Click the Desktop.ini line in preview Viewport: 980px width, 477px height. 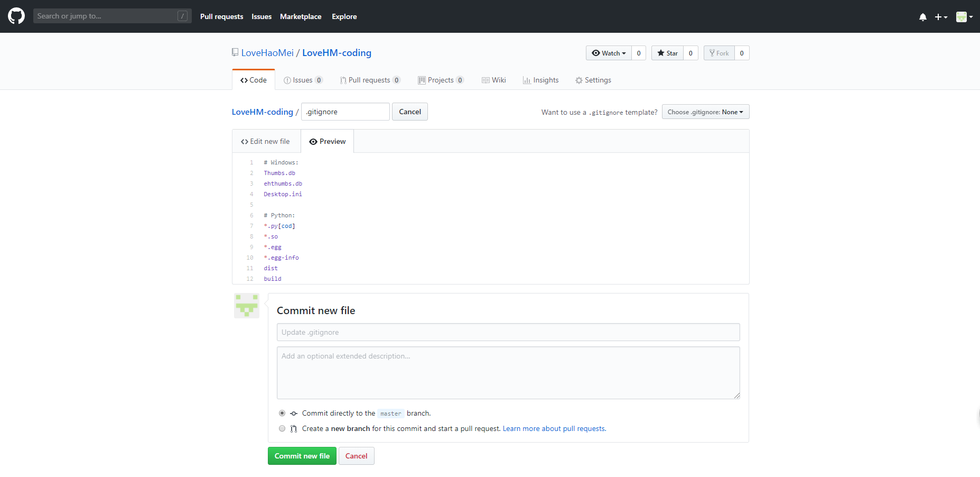pos(283,194)
